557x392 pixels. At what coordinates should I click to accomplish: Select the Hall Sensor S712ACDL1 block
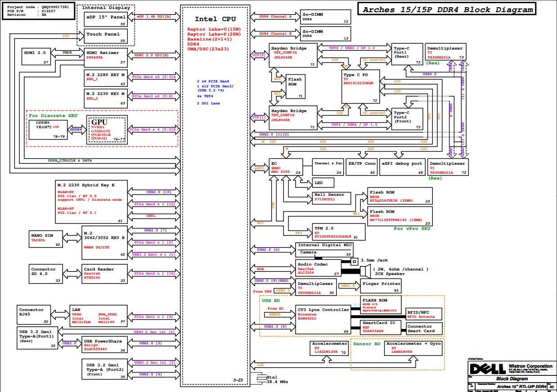[331, 198]
